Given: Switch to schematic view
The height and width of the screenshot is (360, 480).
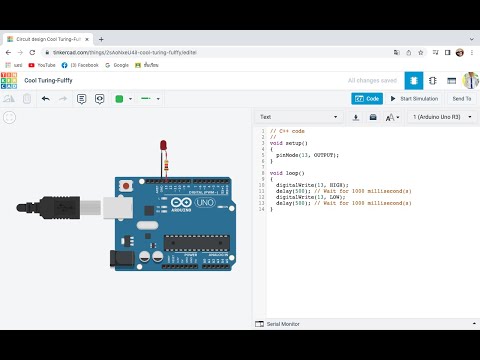Looking at the screenshot, I should [x=433, y=81].
